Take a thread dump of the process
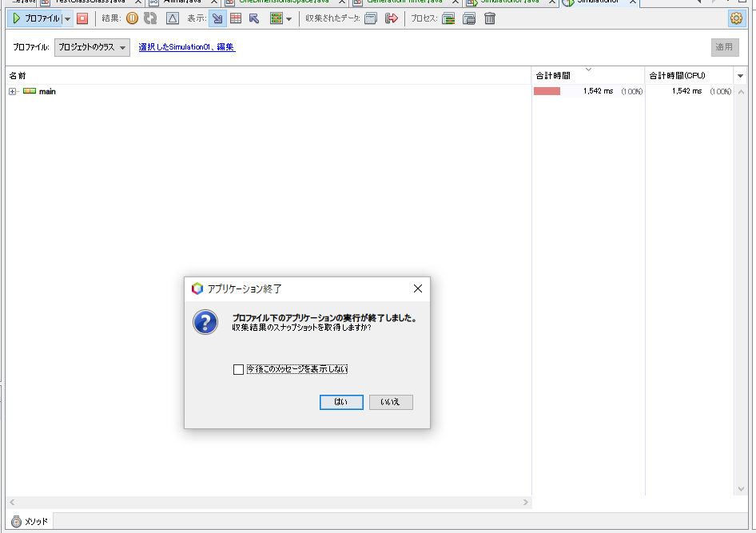 (448, 19)
